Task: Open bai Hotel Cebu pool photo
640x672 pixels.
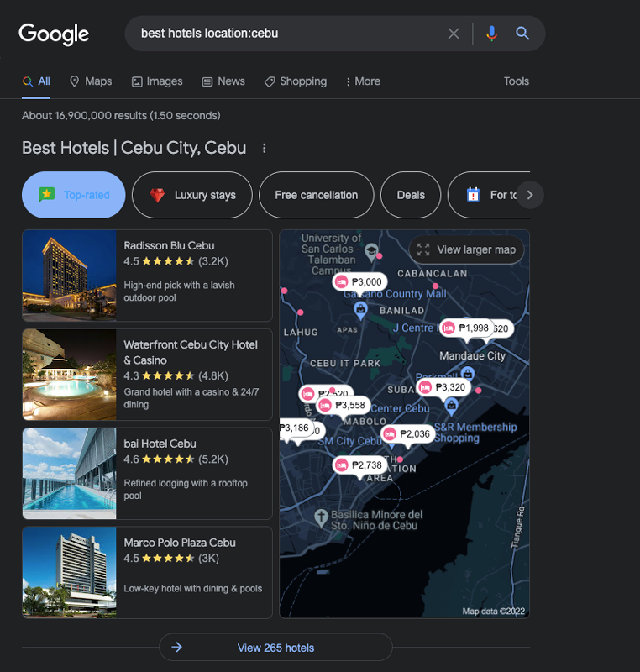Action: click(70, 474)
